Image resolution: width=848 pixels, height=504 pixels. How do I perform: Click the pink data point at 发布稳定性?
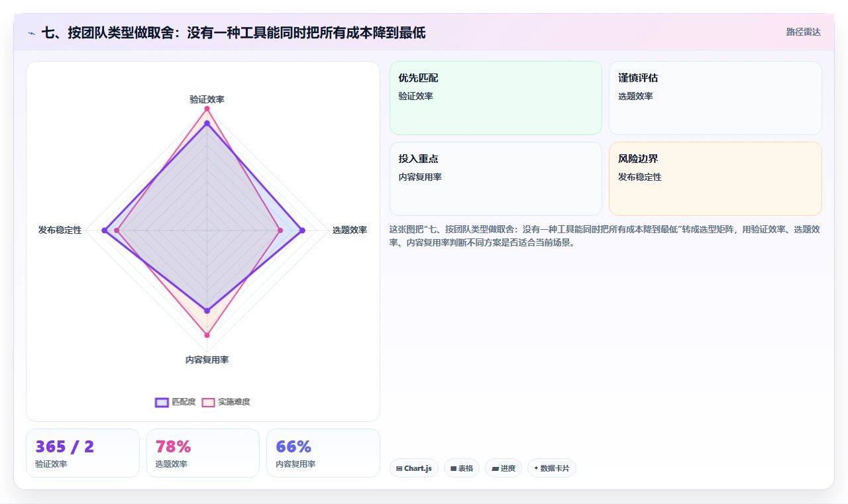[117, 230]
